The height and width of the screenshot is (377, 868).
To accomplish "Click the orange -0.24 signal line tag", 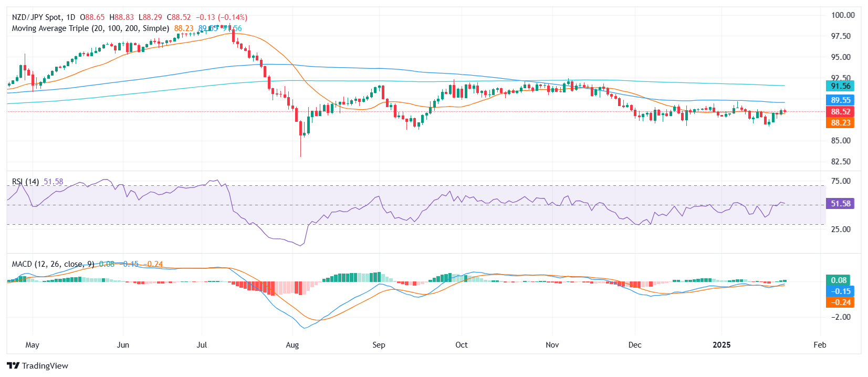I will click(840, 302).
